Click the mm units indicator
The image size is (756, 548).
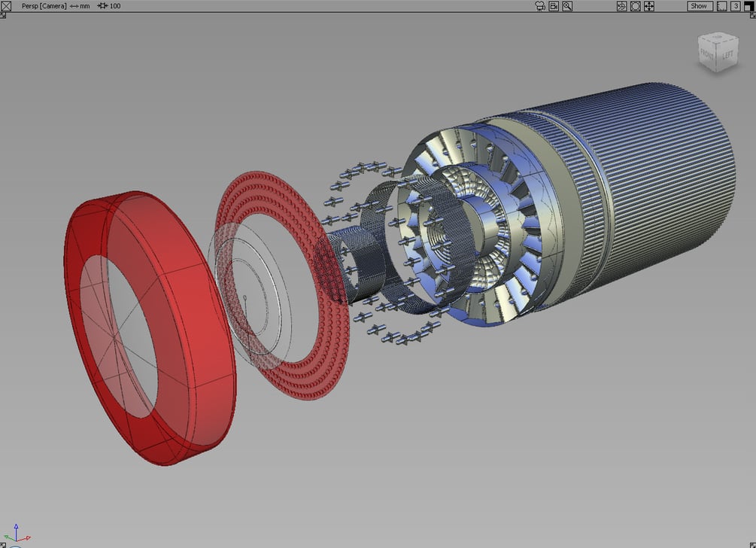(80, 6)
